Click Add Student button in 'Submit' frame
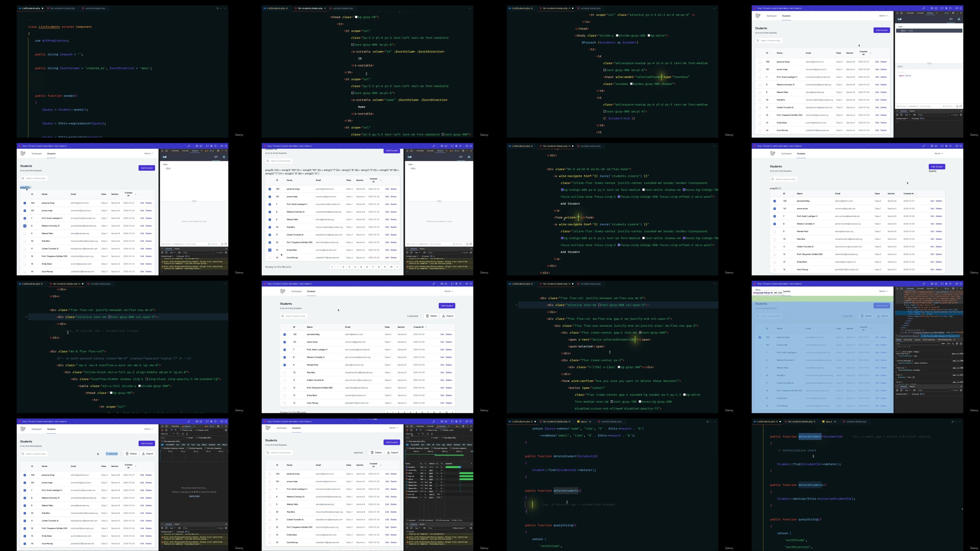This screenshot has width=980, height=551. (937, 167)
